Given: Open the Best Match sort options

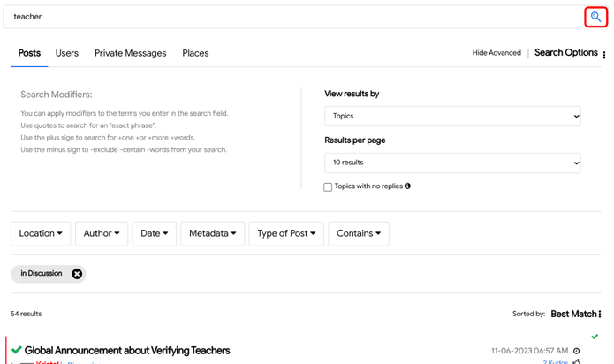Looking at the screenshot, I should point(576,314).
